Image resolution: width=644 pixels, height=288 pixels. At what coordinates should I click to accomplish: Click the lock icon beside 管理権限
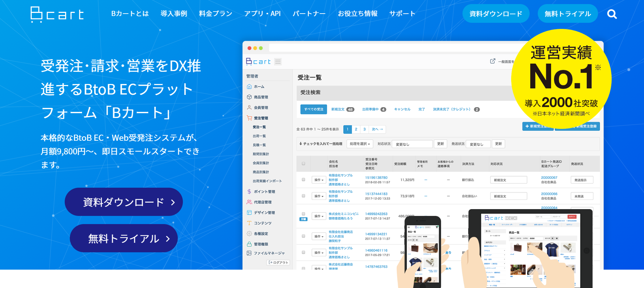pos(249,244)
